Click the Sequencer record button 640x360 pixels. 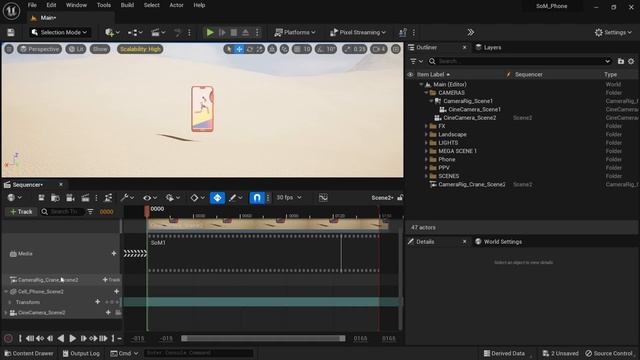coord(8,338)
